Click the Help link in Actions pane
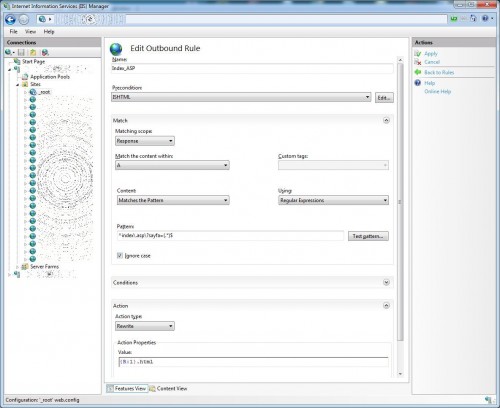500x408 pixels. pos(429,83)
